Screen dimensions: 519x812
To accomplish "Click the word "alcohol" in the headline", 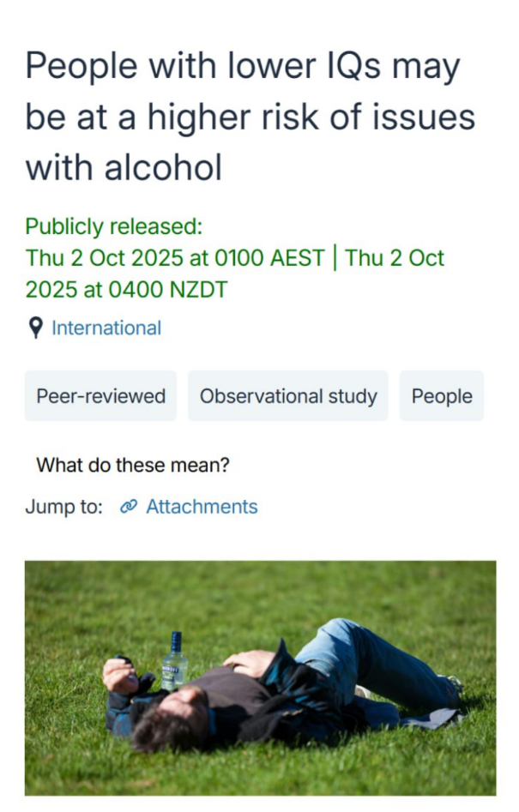I will [x=163, y=167].
